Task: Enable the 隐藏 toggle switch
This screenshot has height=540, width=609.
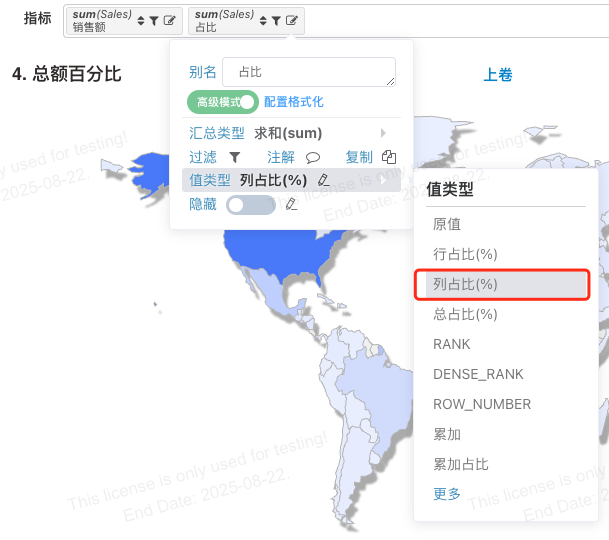Action: coord(251,205)
